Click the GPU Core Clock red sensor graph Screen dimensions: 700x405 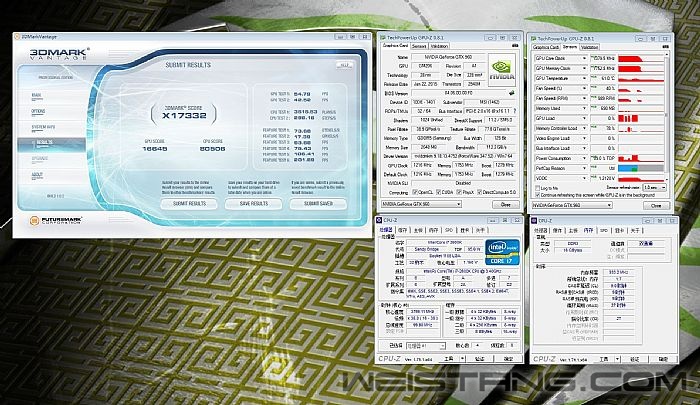pos(647,57)
